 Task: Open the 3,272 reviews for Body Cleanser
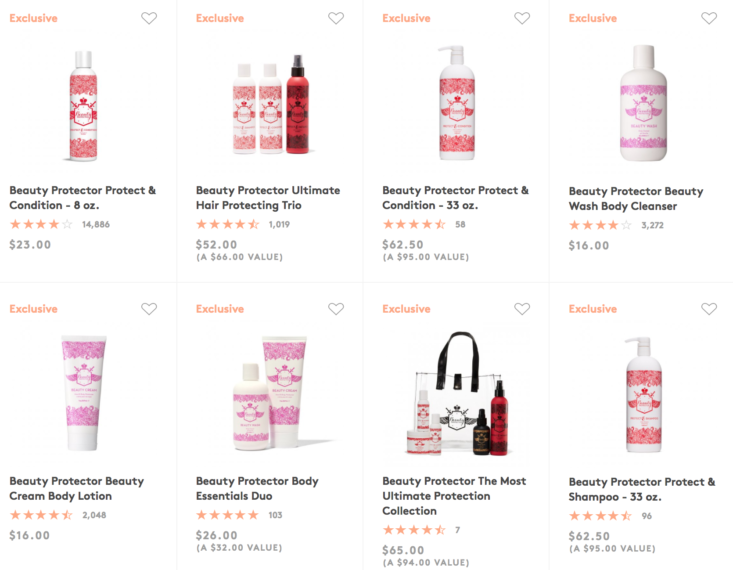click(x=652, y=226)
